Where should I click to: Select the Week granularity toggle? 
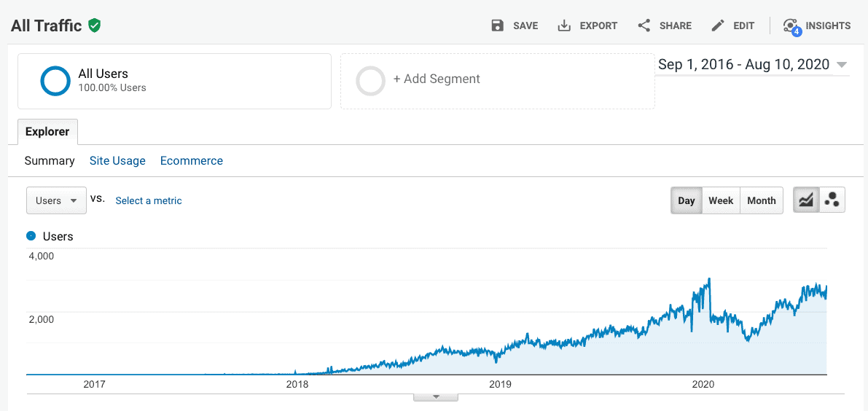(721, 200)
